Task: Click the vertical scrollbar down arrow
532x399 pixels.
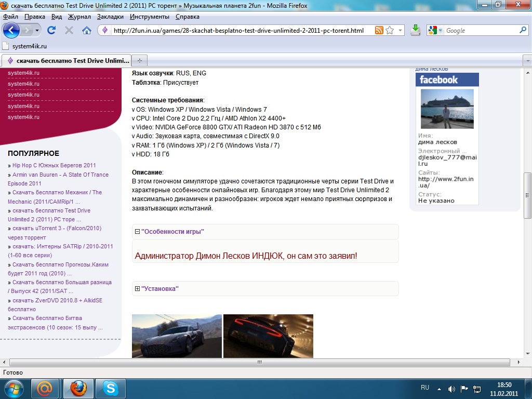Action: point(528,353)
